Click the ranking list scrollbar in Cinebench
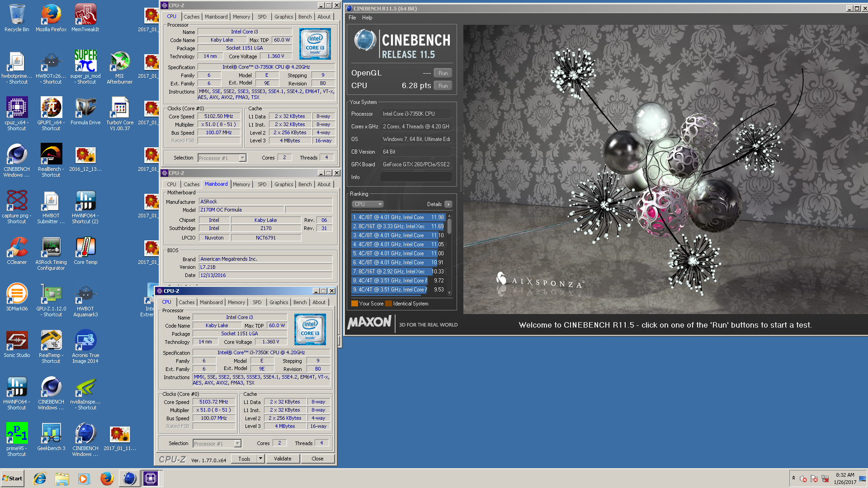This screenshot has width=868, height=488. coord(449,255)
